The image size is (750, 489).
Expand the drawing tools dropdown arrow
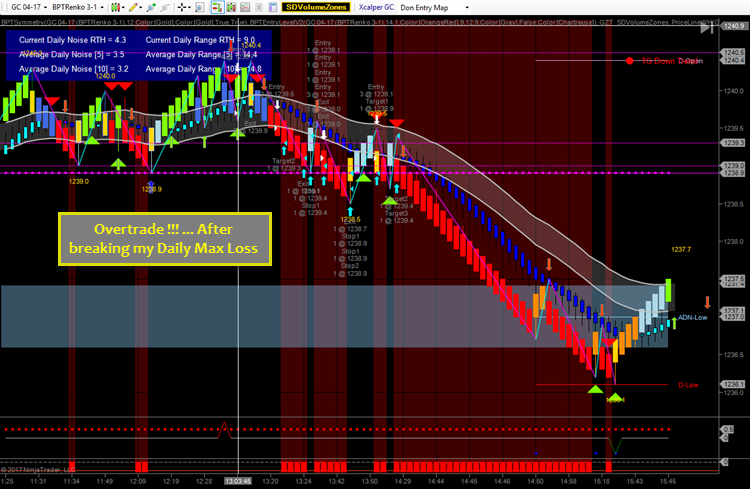pos(142,7)
